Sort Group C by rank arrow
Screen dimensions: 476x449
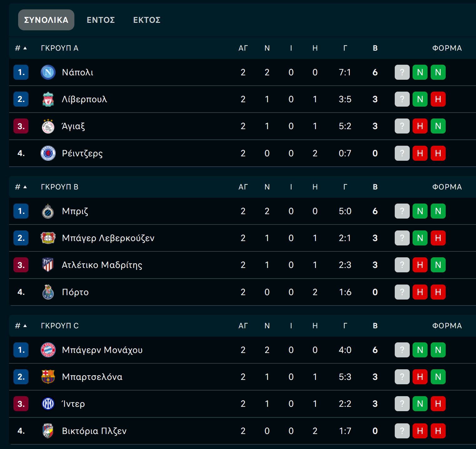tap(25, 326)
